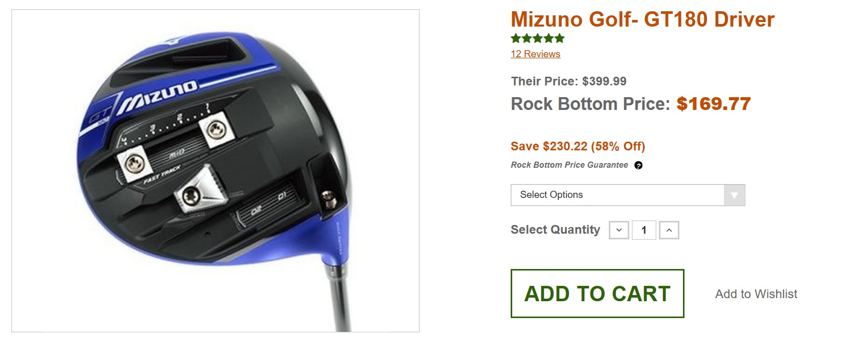868x337 pixels.
Task: Click the Their Price $399.99 text
Action: [568, 81]
